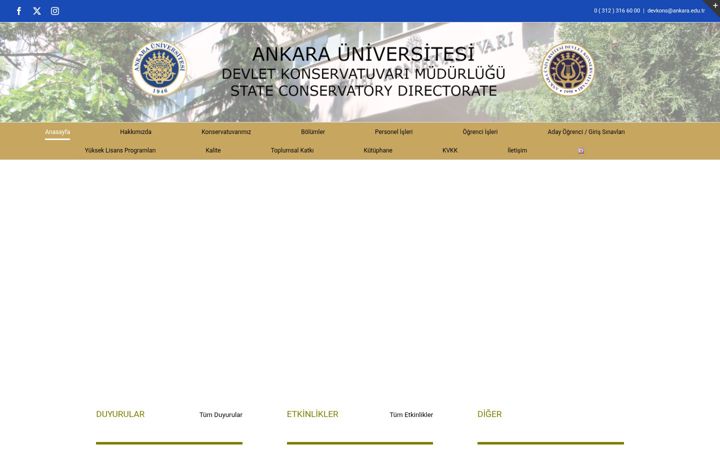Open the Kalite menu item

tap(213, 150)
